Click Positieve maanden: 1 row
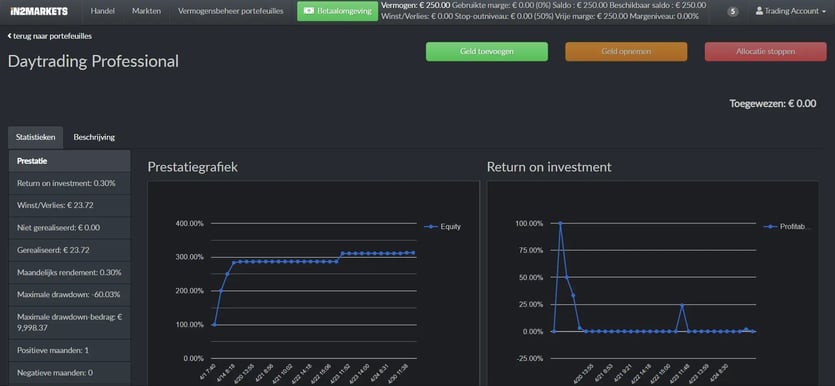Image resolution: width=835 pixels, height=386 pixels. pyautogui.click(x=70, y=351)
